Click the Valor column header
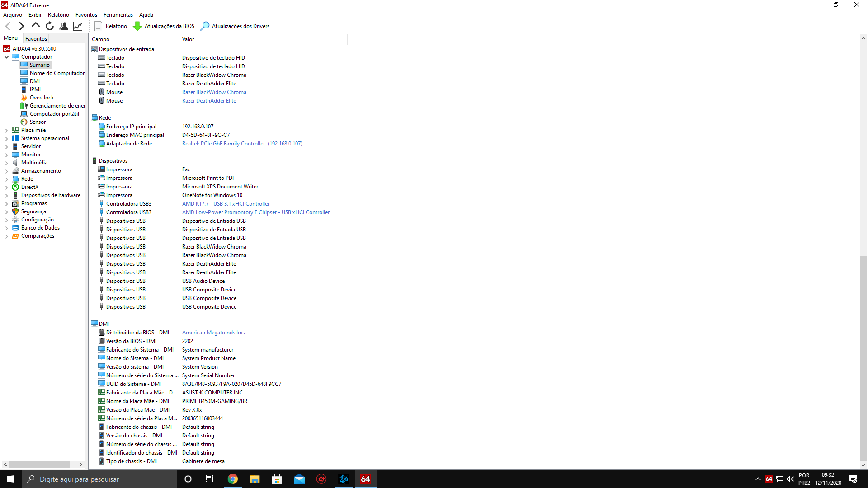Screen dimensions: 868x488 point(263,39)
